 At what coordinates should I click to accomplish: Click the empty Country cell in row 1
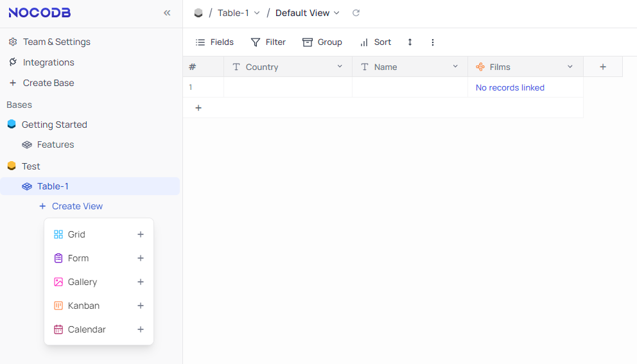pyautogui.click(x=288, y=87)
